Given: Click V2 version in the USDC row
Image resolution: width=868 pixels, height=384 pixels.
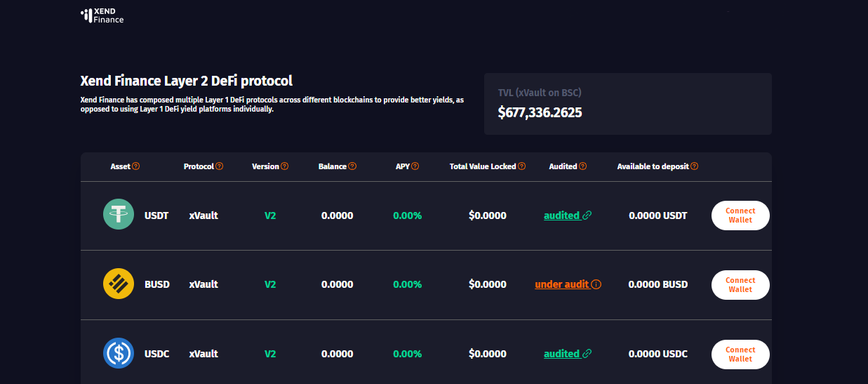Looking at the screenshot, I should 270,354.
